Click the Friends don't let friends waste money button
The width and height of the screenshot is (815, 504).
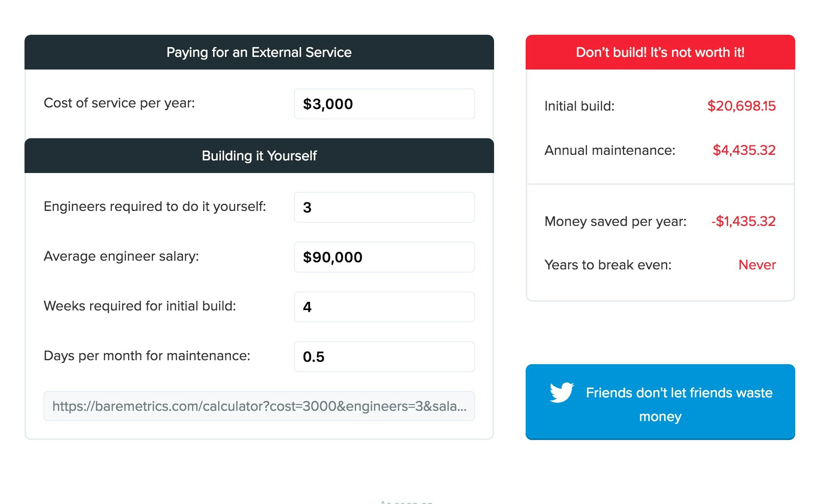[x=660, y=402]
